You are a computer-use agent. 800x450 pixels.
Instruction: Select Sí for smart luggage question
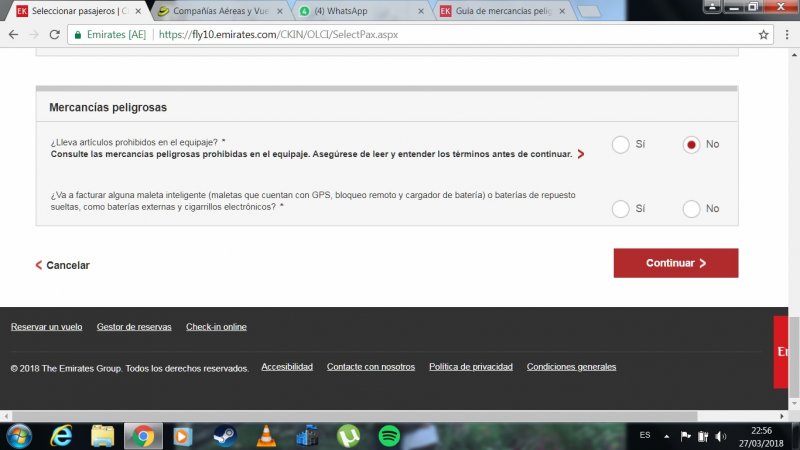click(621, 208)
